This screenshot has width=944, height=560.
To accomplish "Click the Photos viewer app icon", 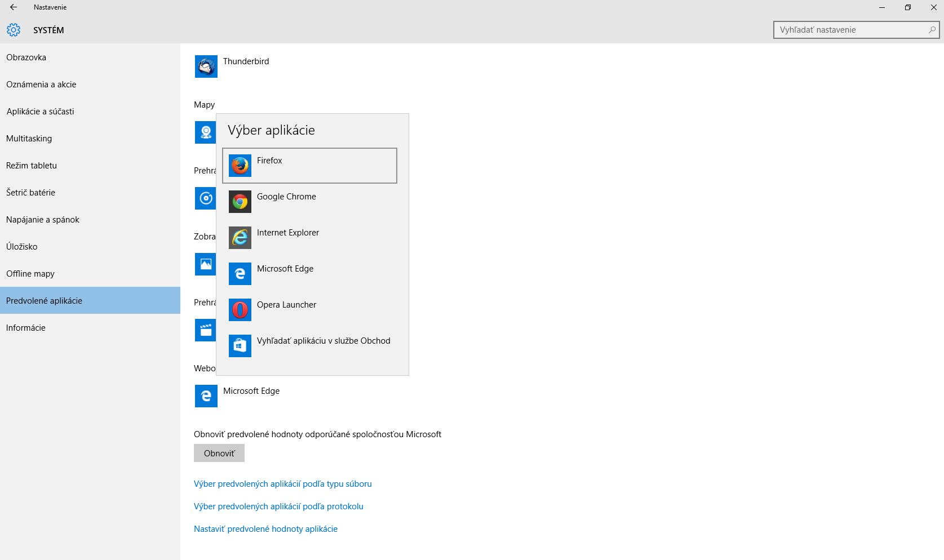I will (205, 264).
